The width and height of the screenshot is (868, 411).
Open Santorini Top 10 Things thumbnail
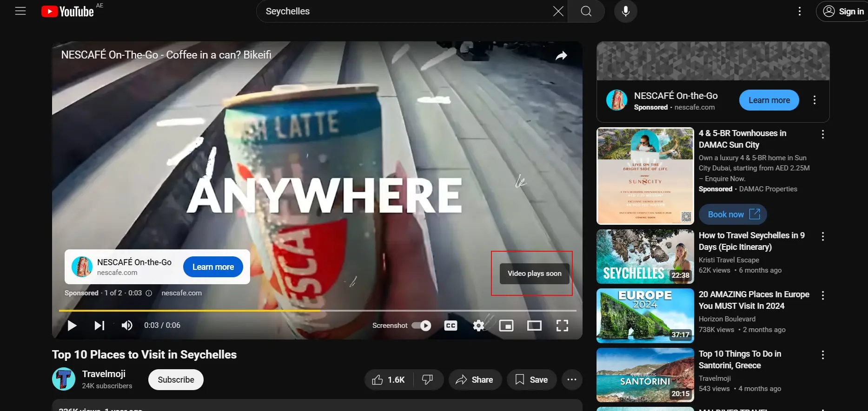pos(645,375)
